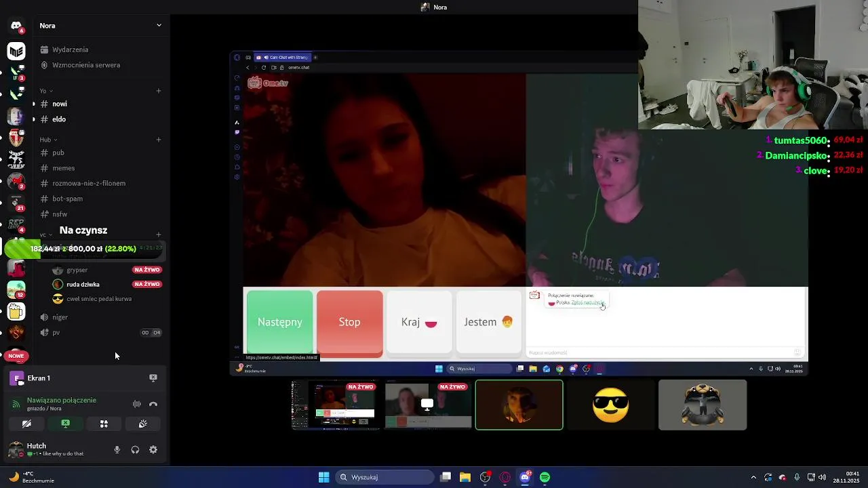The height and width of the screenshot is (488, 868).
Task: Add a channel to the Yo category
Action: pos(159,91)
